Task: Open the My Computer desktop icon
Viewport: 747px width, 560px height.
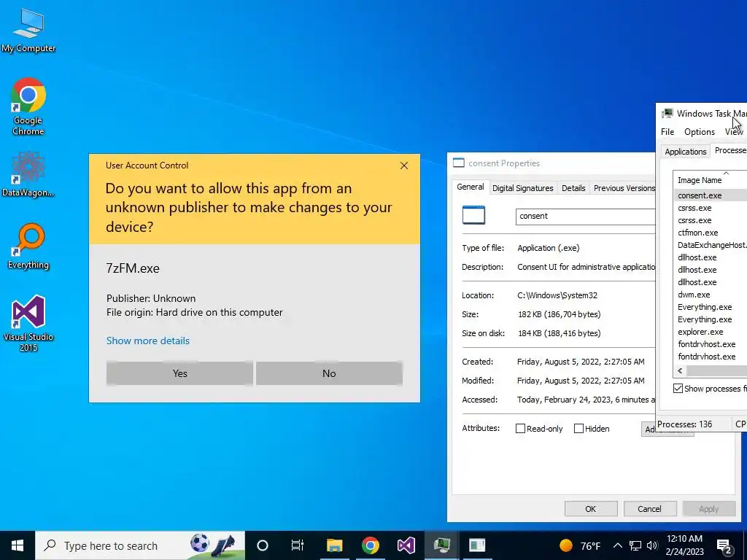Action: [x=28, y=29]
